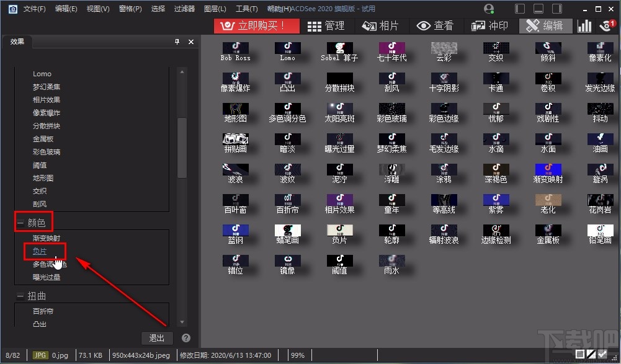The width and height of the screenshot is (621, 364).
Task: Toggle the pin on the 效果 panel
Action: click(x=177, y=42)
